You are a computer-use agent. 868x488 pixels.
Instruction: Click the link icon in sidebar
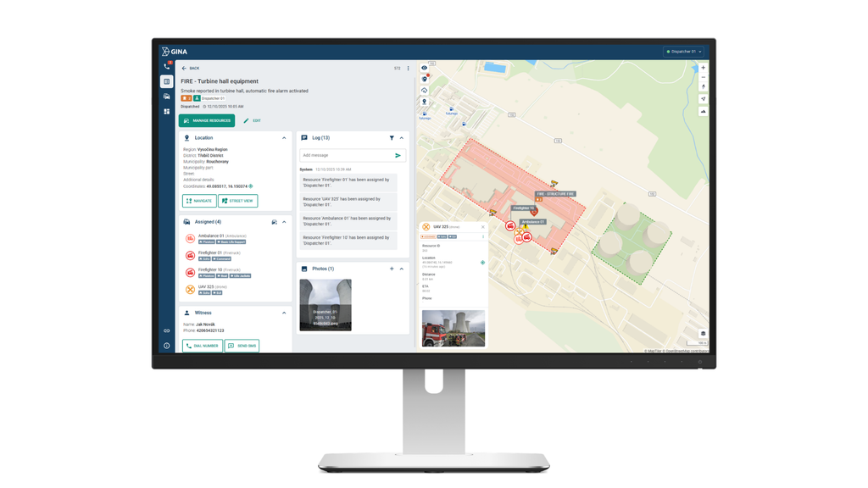point(167,331)
